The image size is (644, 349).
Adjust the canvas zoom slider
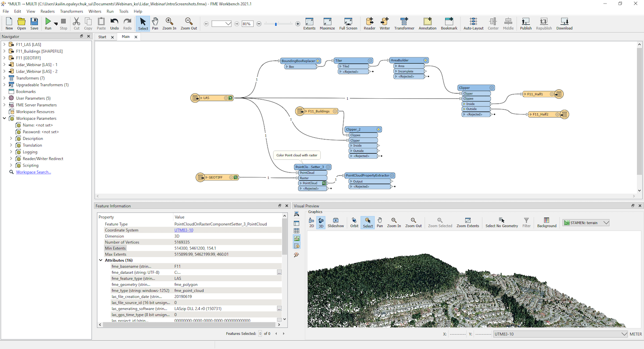(275, 24)
